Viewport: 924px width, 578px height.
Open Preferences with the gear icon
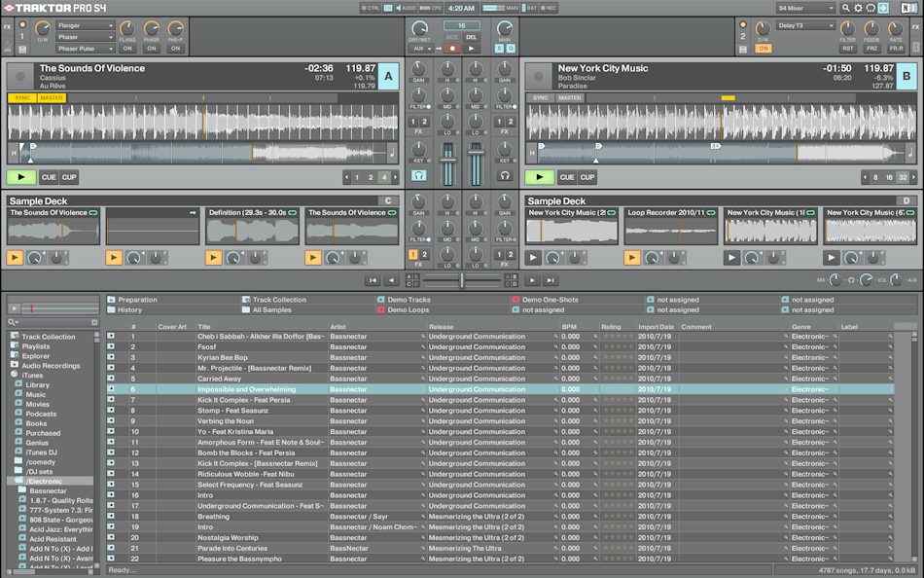click(x=858, y=8)
